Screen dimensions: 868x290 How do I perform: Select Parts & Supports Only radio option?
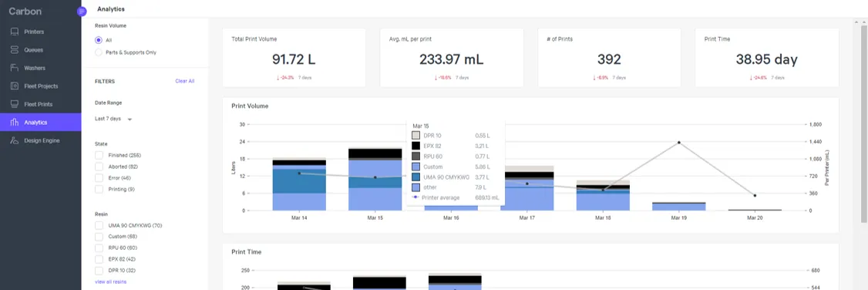(99, 52)
